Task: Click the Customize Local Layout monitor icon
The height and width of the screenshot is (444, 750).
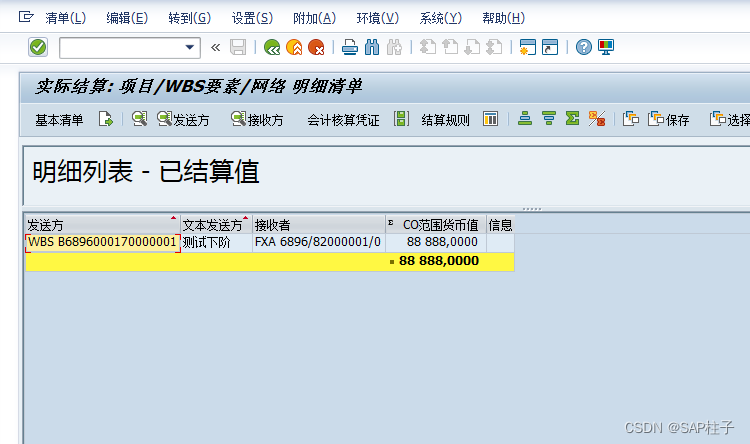Action: tap(606, 47)
